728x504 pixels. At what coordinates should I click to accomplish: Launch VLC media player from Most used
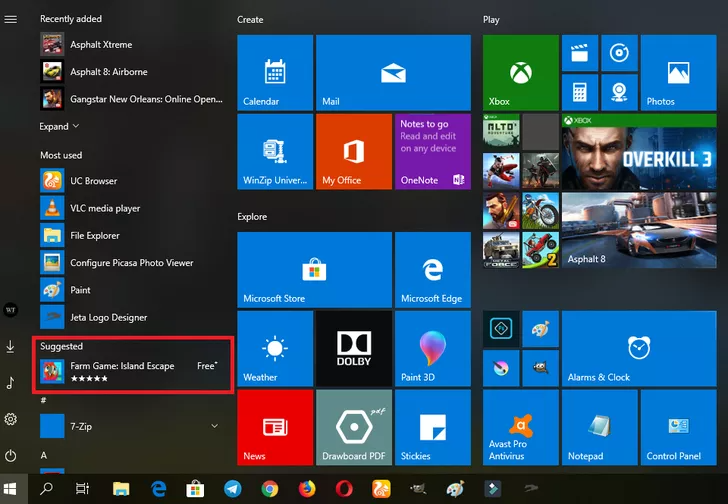point(132,208)
